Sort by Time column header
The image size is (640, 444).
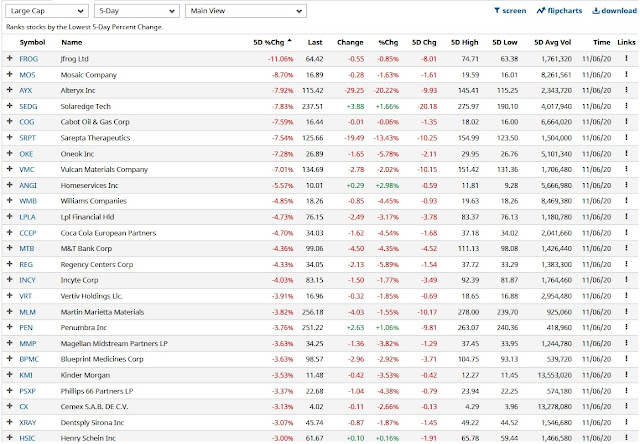602,42
